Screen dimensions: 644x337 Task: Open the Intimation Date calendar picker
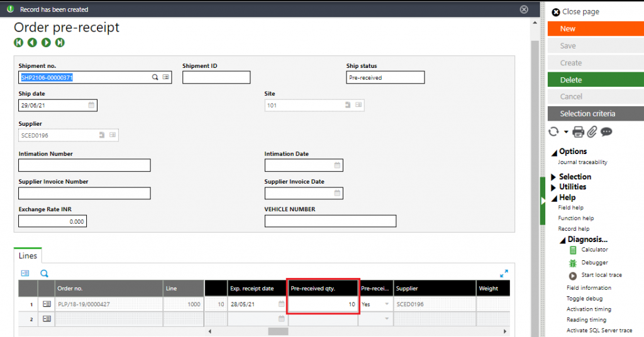(337, 165)
